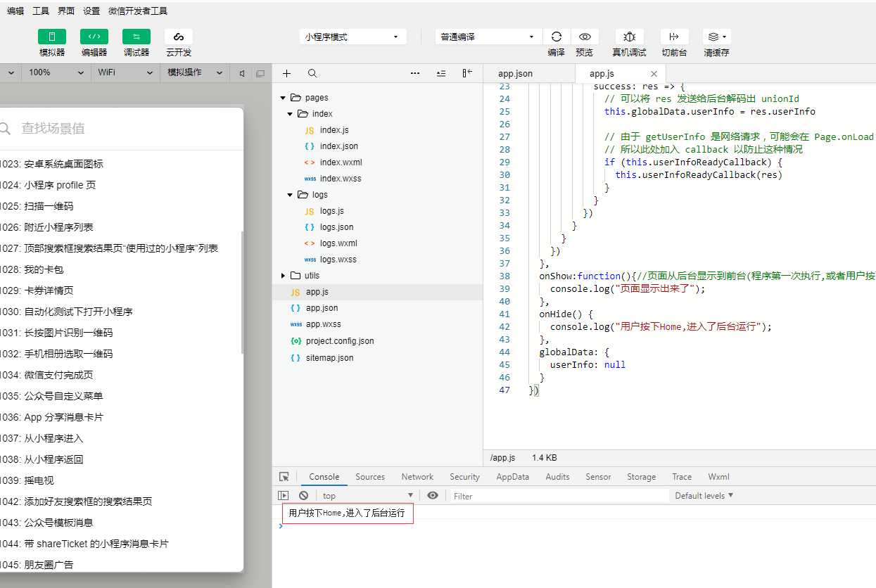Click the clear console icon
Viewport: 876px width, 588px height.
tap(303, 496)
